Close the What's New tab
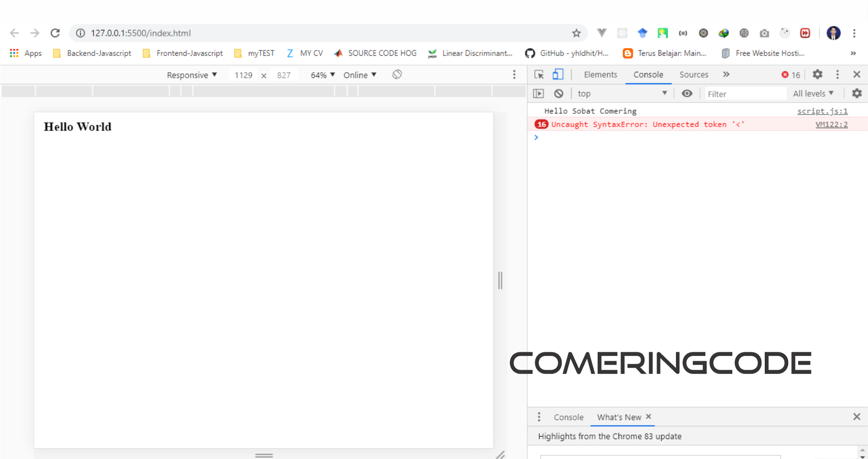Viewport: 868px width, 459px height. click(x=649, y=417)
